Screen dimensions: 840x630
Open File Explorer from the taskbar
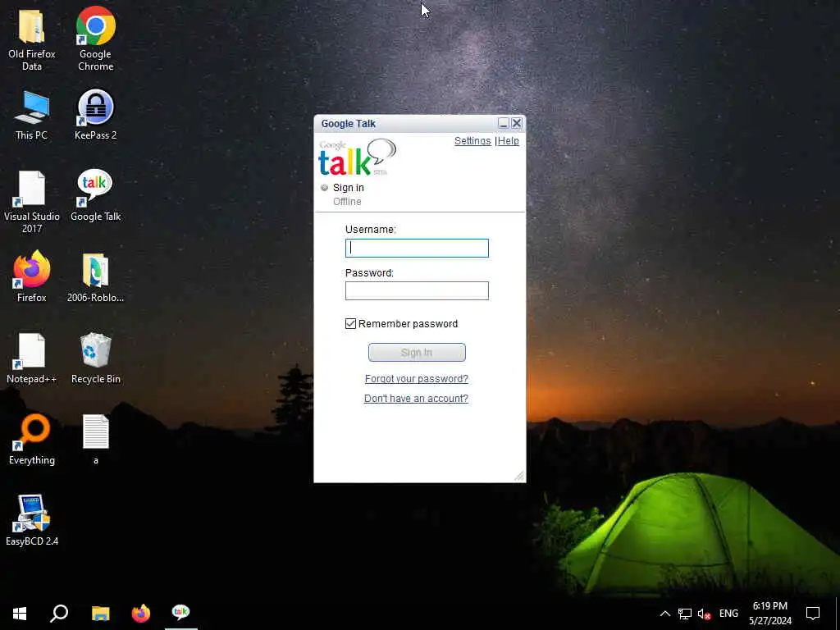tap(100, 613)
